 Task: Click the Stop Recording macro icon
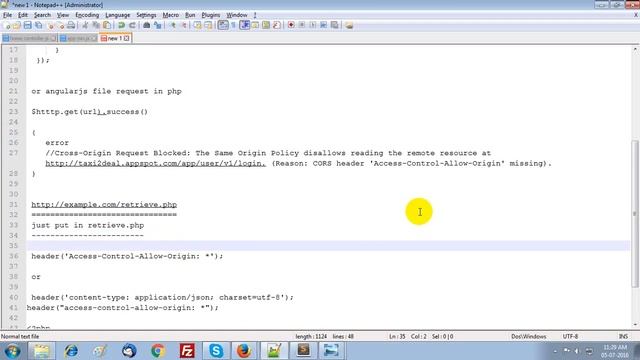click(x=302, y=25)
